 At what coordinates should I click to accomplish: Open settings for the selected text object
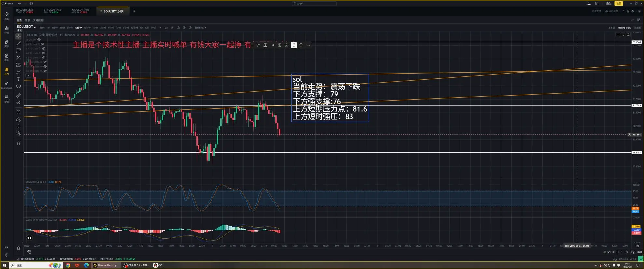[x=280, y=45]
